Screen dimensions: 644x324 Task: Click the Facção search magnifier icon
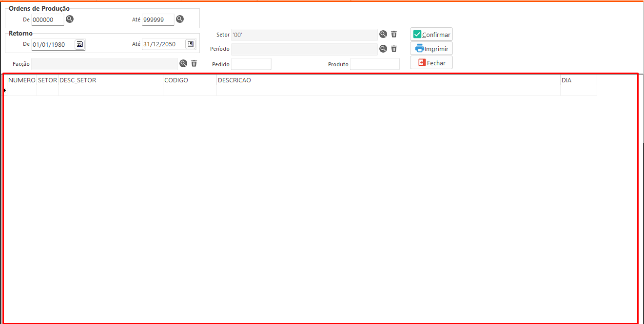click(x=183, y=63)
